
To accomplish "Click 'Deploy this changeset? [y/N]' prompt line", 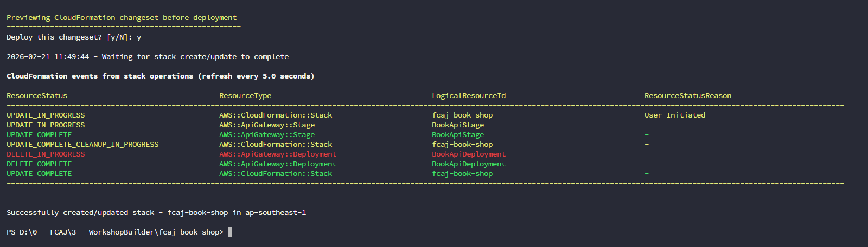I will click(74, 37).
